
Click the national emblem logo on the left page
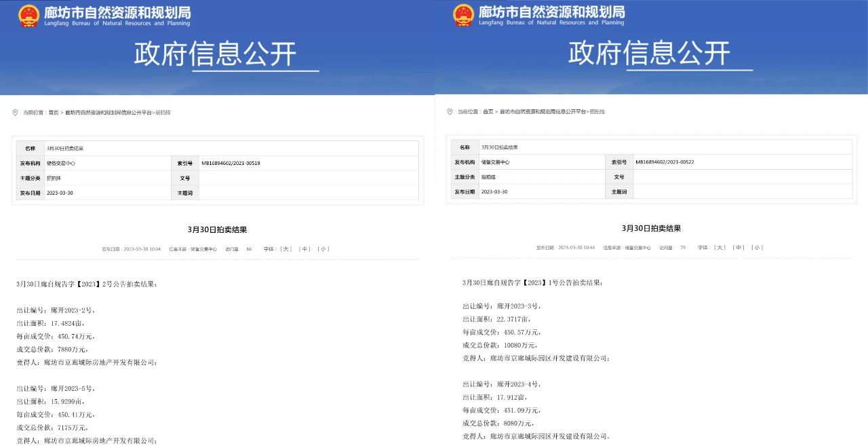(x=29, y=16)
